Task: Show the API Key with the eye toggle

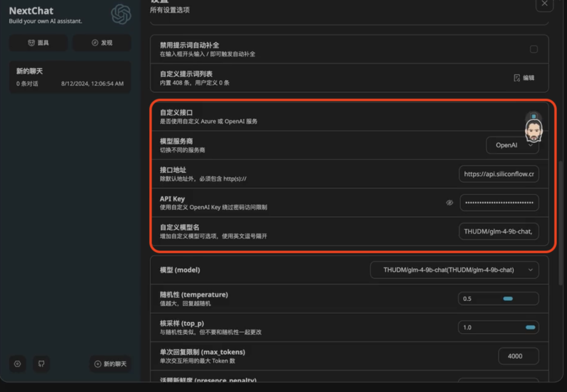Action: tap(449, 203)
